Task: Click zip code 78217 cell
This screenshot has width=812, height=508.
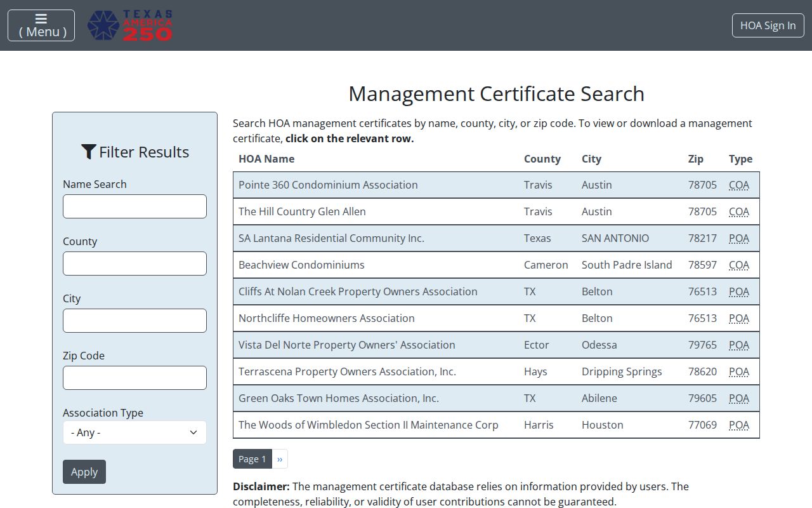Action: 702,238
